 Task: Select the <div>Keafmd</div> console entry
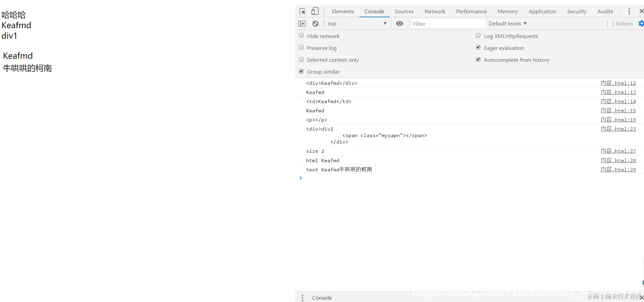click(x=332, y=83)
